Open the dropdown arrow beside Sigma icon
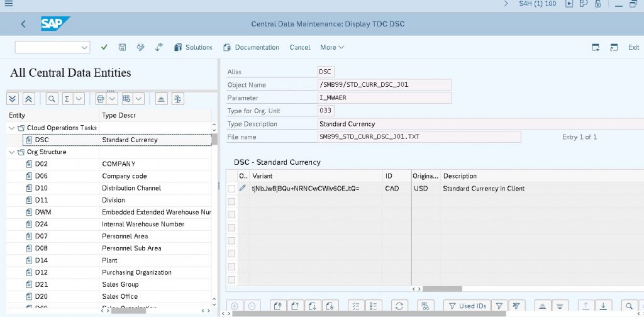The image size is (644, 317). coord(79,99)
